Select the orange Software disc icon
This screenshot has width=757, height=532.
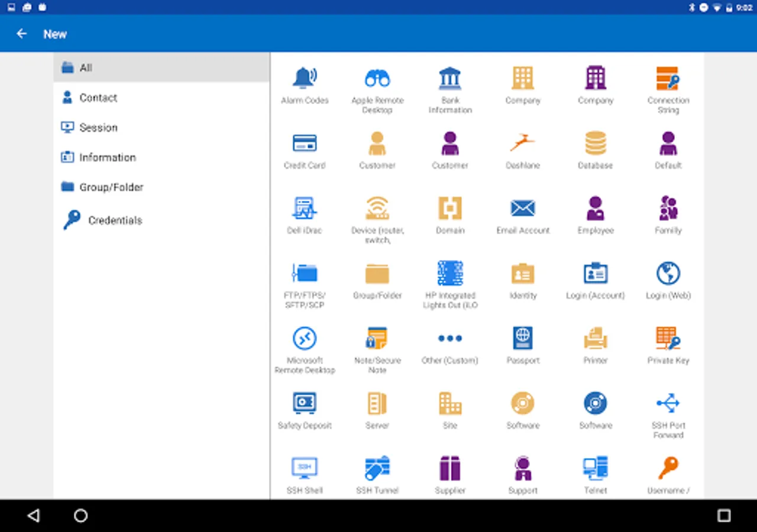(x=523, y=403)
